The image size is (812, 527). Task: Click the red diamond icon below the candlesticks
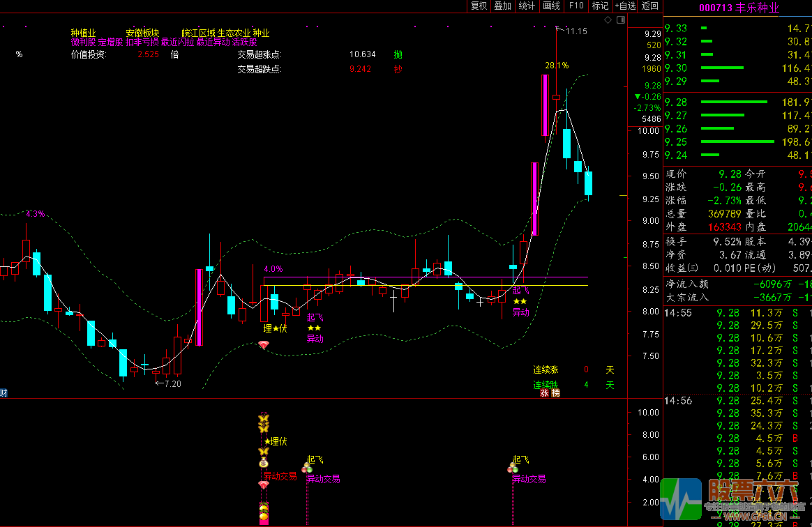point(263,345)
